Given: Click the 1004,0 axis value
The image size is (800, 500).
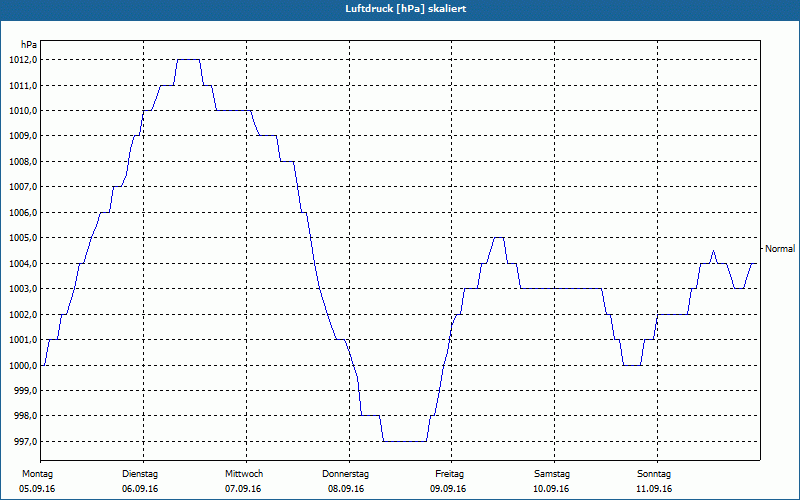Looking at the screenshot, I should tap(23, 263).
